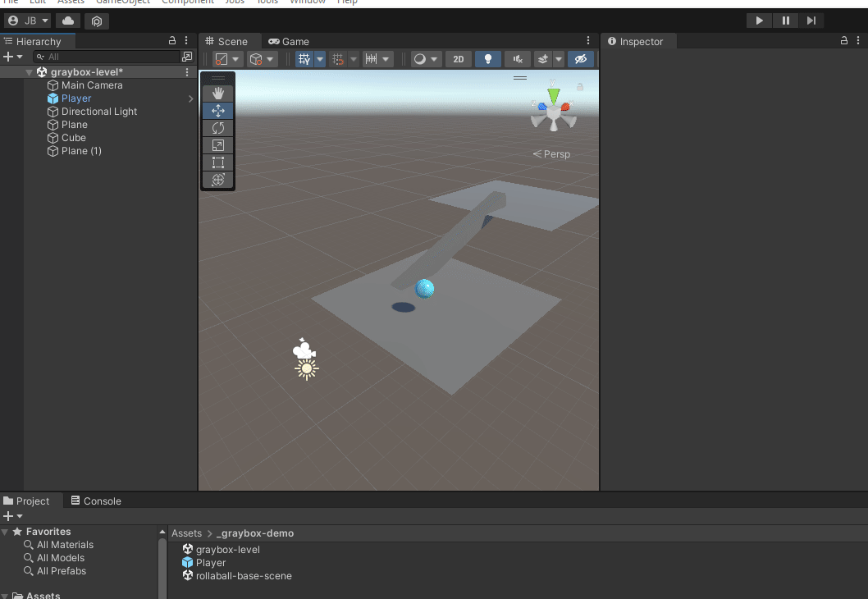Open the grid snapping dropdown arrow

coord(353,59)
